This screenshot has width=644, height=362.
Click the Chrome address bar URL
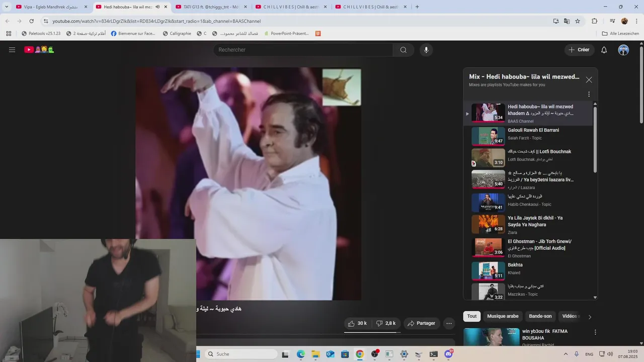156,21
